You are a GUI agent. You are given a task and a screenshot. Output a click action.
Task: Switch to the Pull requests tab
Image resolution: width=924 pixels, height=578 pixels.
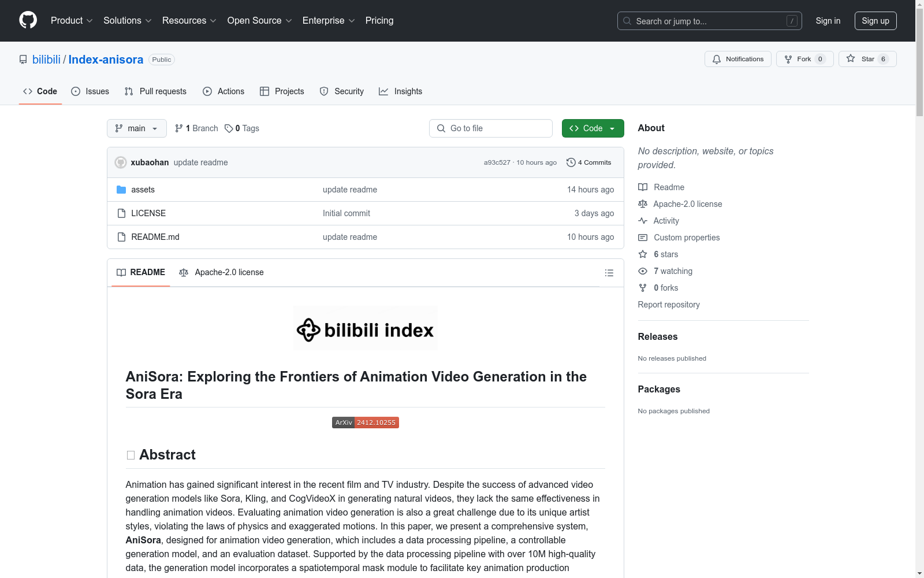pyautogui.click(x=155, y=91)
